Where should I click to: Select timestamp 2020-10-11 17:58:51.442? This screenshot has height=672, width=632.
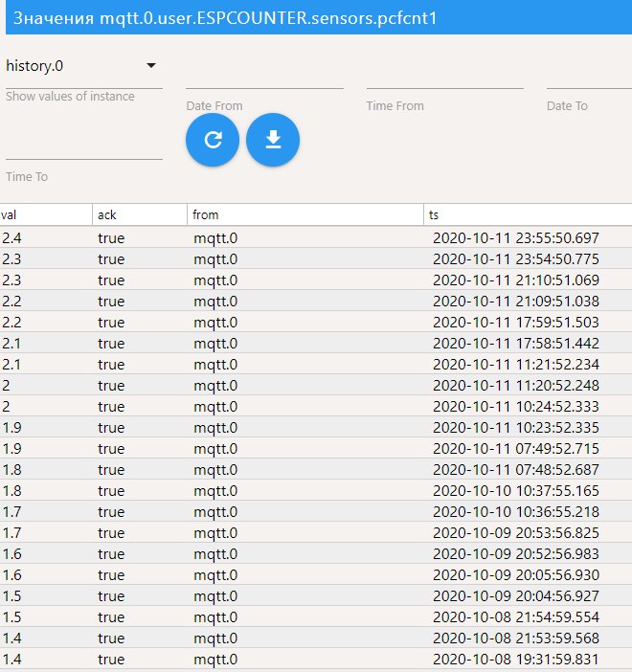[516, 343]
